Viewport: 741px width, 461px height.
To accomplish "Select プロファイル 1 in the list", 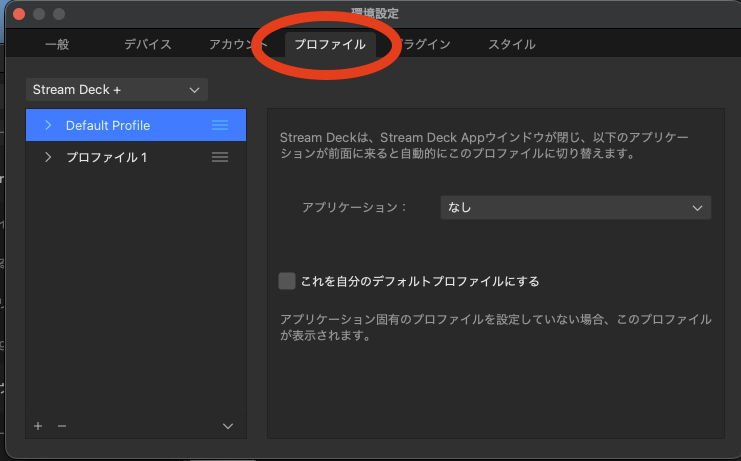I will [x=136, y=157].
